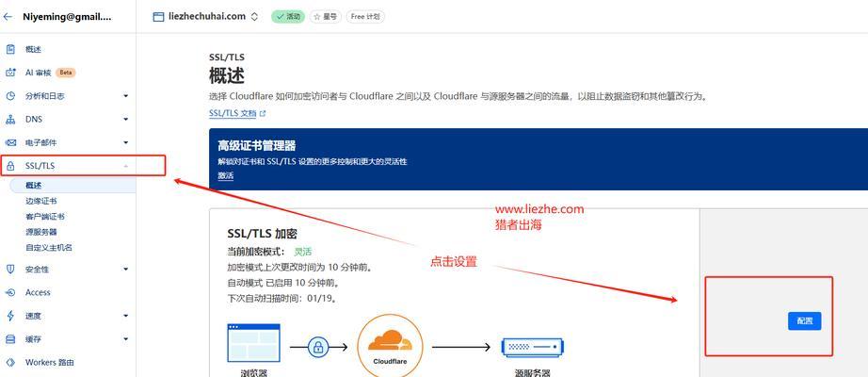Click the external link icon after SSL/TLS 文档
This screenshot has width=868, height=377.
coord(263,113)
